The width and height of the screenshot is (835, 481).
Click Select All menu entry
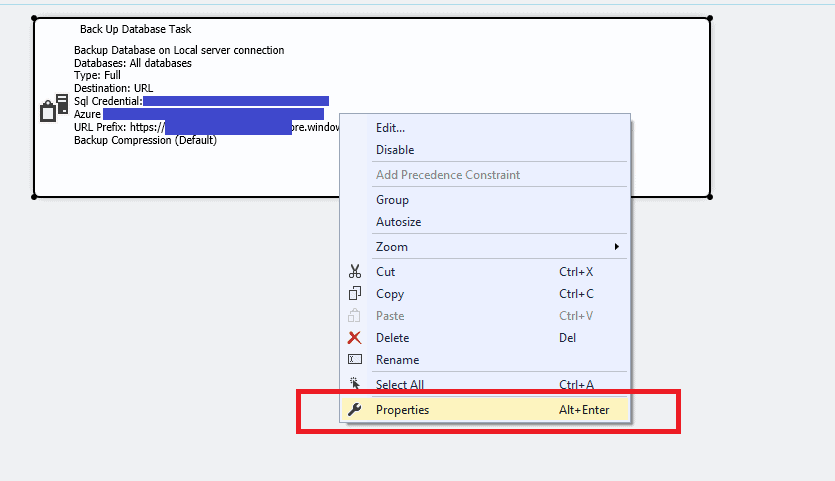point(485,385)
